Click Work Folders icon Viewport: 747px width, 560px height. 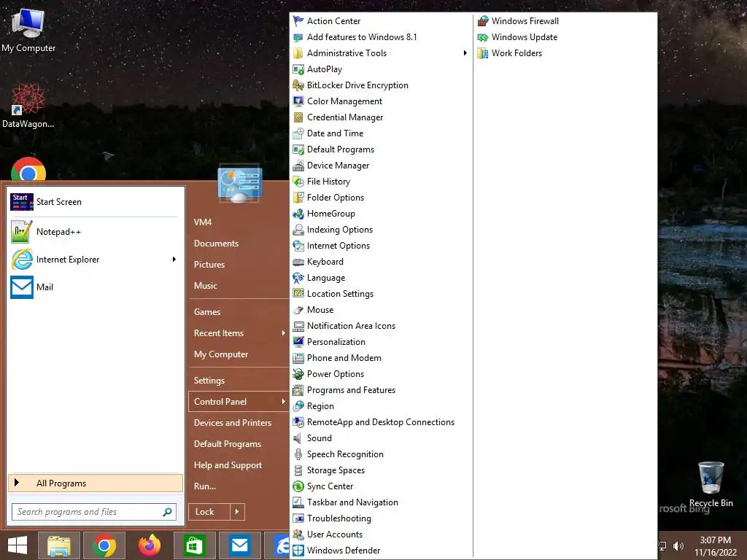[483, 53]
